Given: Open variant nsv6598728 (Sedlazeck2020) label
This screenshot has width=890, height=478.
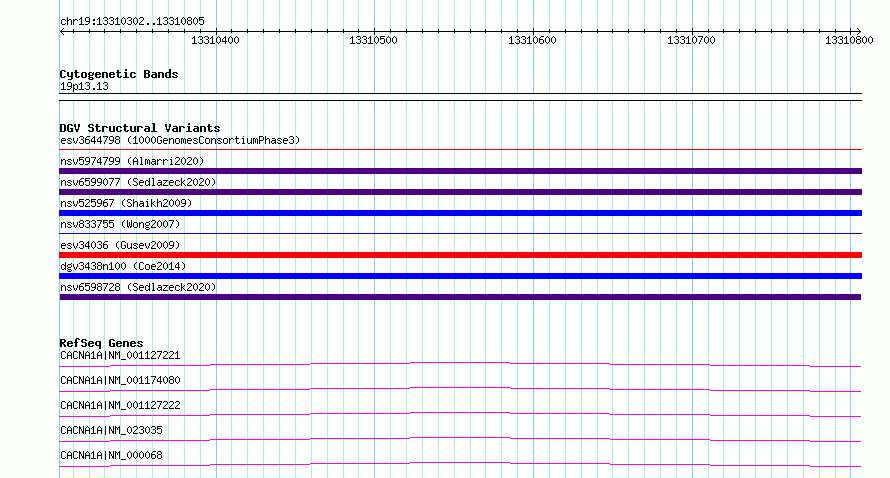Looking at the screenshot, I should tap(138, 287).
